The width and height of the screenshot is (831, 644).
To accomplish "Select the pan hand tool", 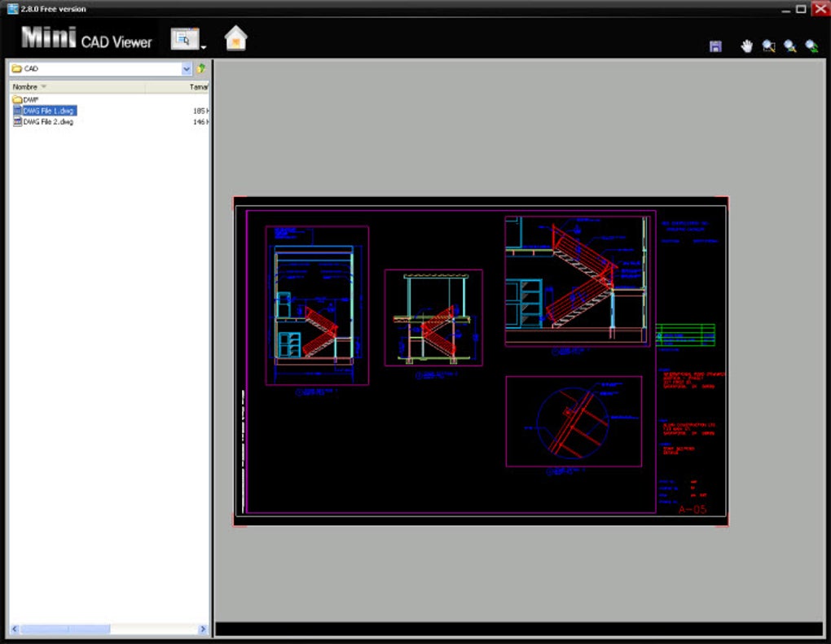I will (x=747, y=46).
